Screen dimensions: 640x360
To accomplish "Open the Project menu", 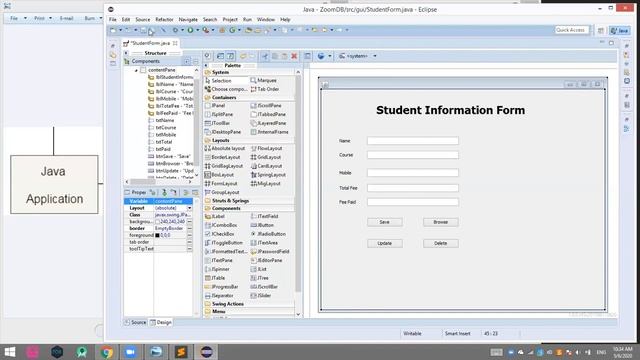I will click(x=230, y=20).
